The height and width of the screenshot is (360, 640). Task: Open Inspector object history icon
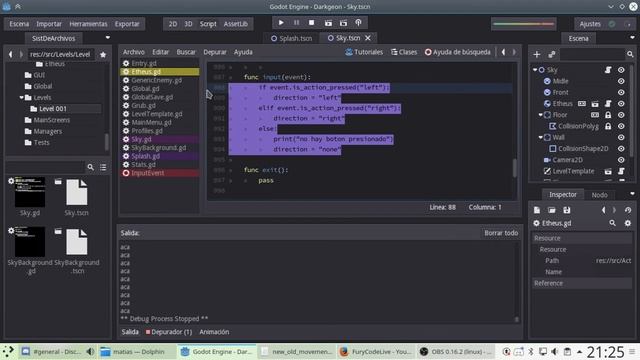click(x=628, y=210)
